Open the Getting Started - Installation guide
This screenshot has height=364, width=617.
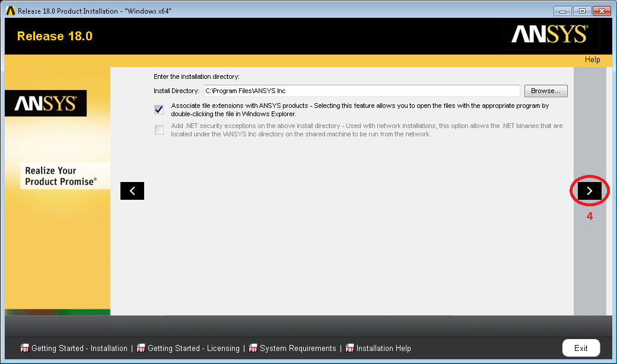coord(78,348)
